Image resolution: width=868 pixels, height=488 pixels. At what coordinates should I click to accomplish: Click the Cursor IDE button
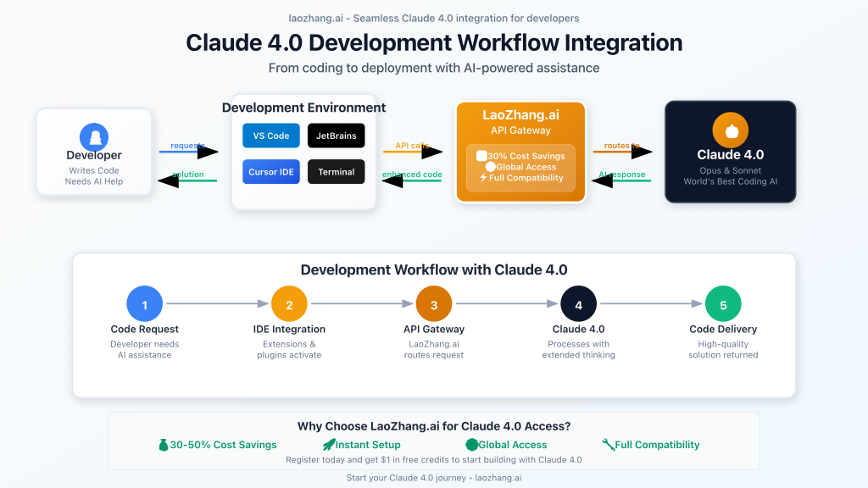point(271,171)
